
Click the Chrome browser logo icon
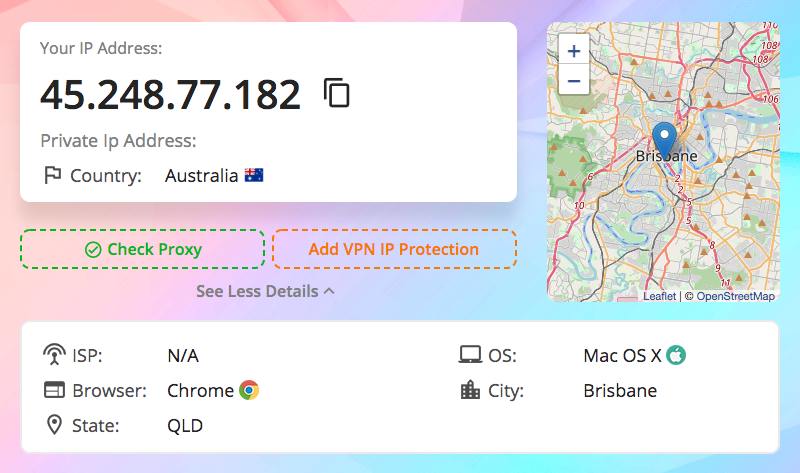(249, 390)
